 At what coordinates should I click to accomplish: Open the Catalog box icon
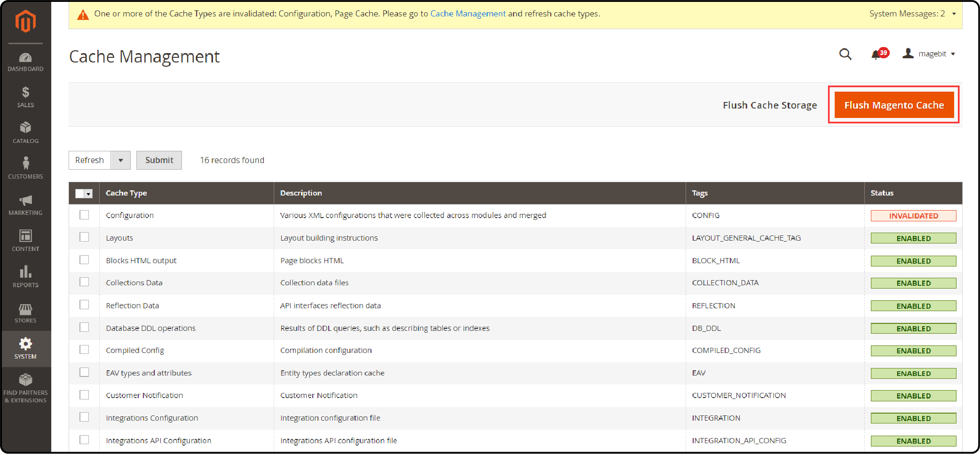tap(25, 127)
